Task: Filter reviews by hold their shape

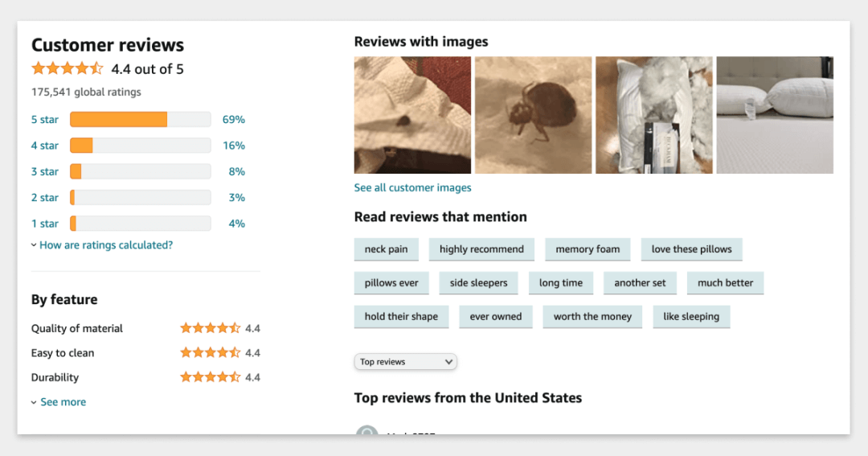Action: coord(401,317)
